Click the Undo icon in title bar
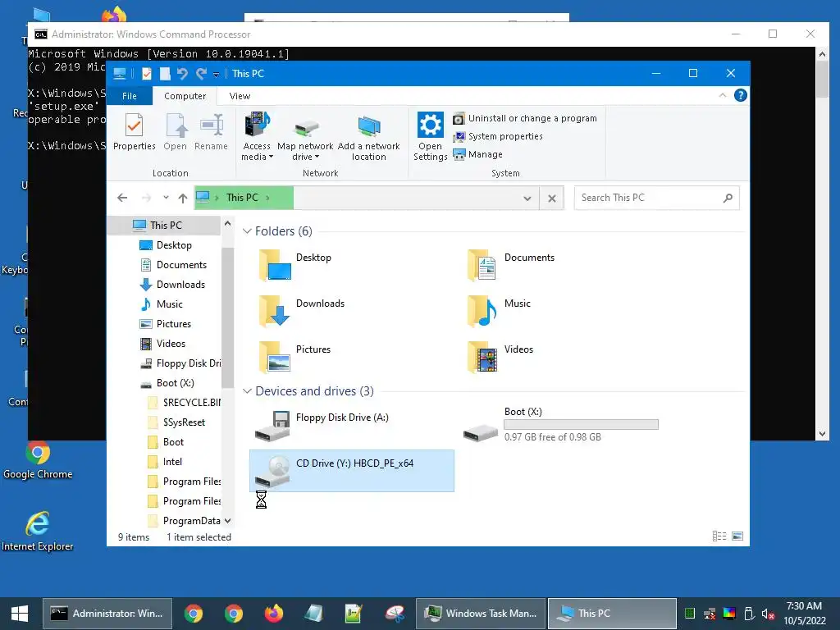The width and height of the screenshot is (840, 630). tap(182, 74)
